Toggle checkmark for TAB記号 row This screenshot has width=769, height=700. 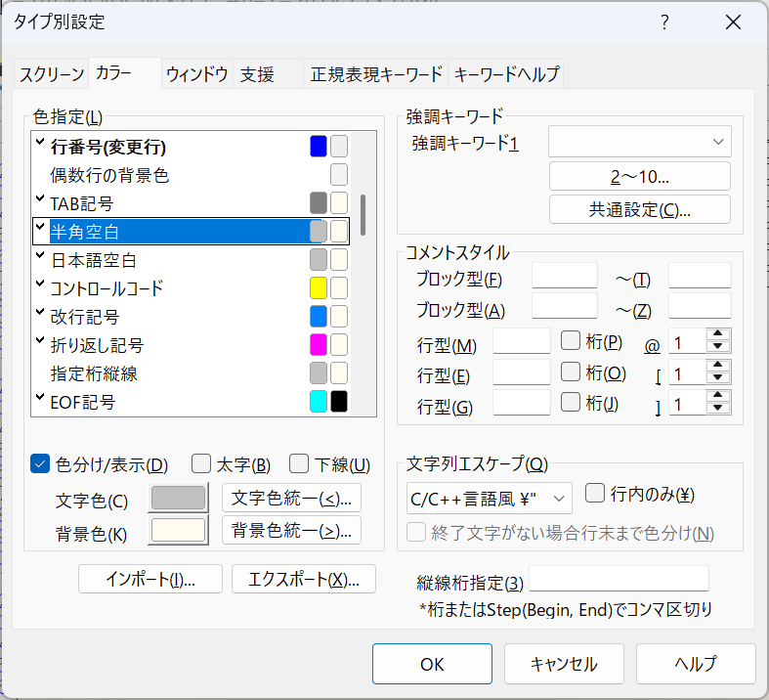pos(40,199)
